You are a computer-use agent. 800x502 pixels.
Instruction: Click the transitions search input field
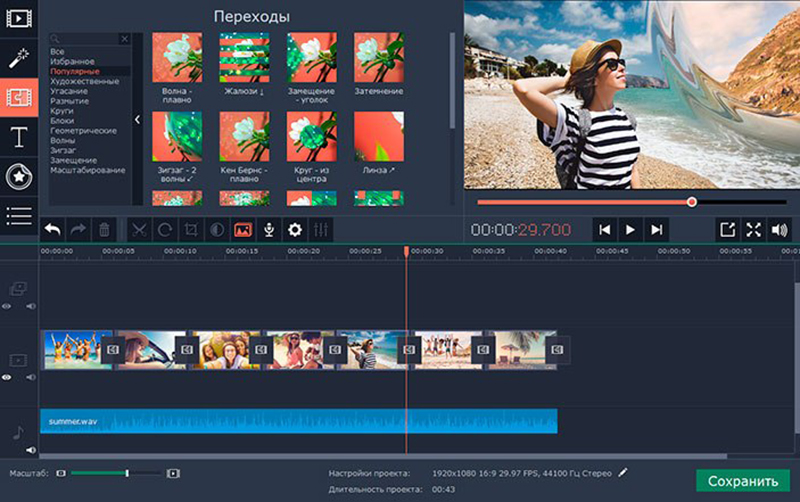(84, 39)
